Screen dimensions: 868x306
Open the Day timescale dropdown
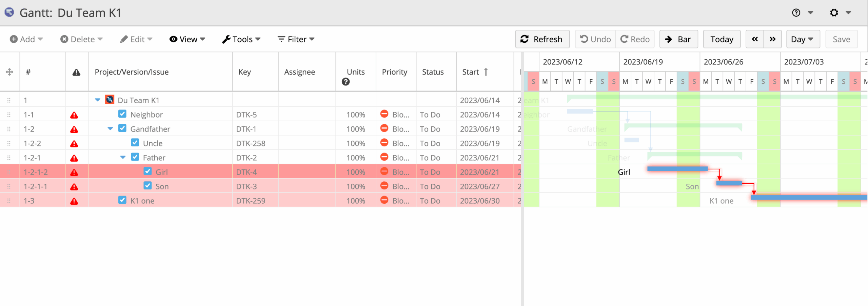pos(802,39)
